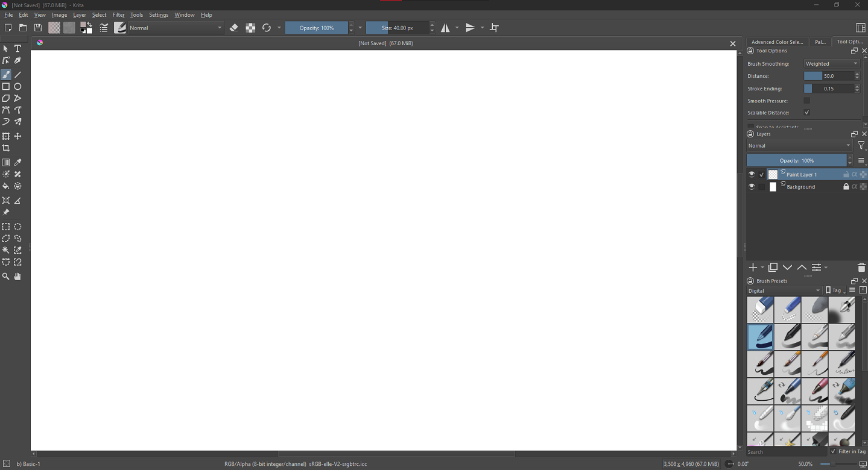The width and height of the screenshot is (868, 470).
Task: Select the Zoom tool
Action: pos(6,277)
